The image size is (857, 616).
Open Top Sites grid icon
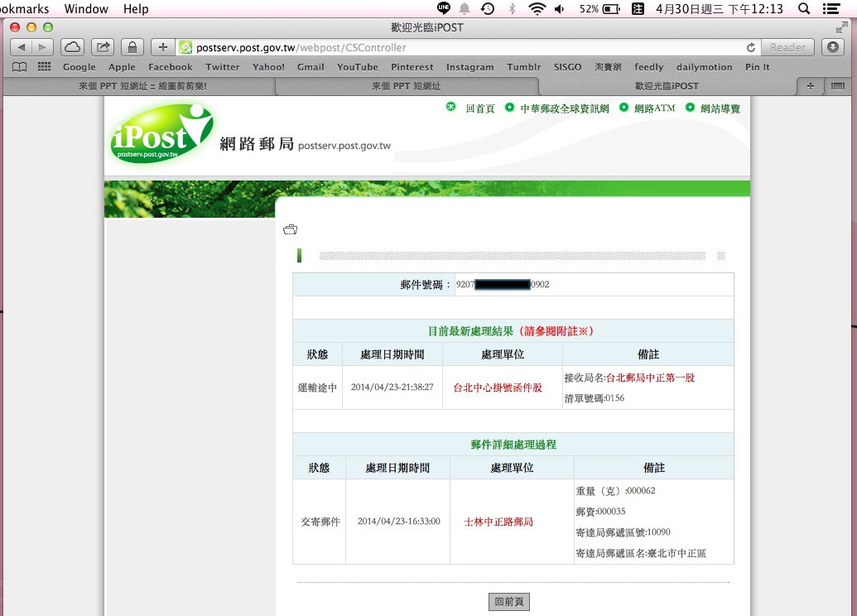pyautogui.click(x=44, y=67)
